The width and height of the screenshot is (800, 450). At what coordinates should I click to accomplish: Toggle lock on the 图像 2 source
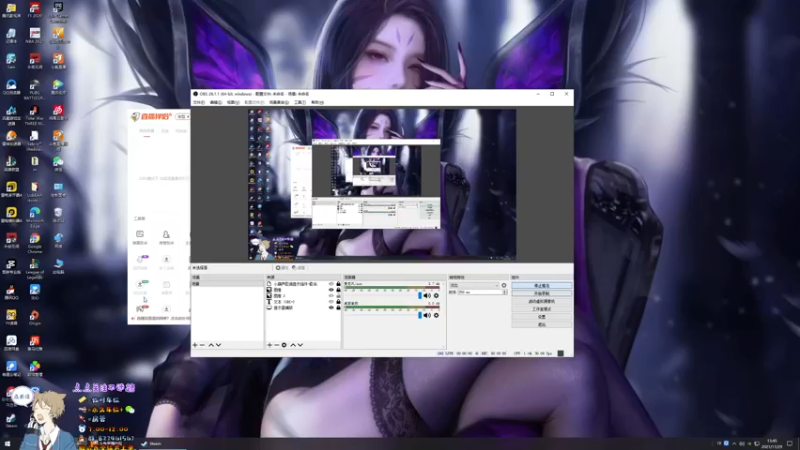338,296
